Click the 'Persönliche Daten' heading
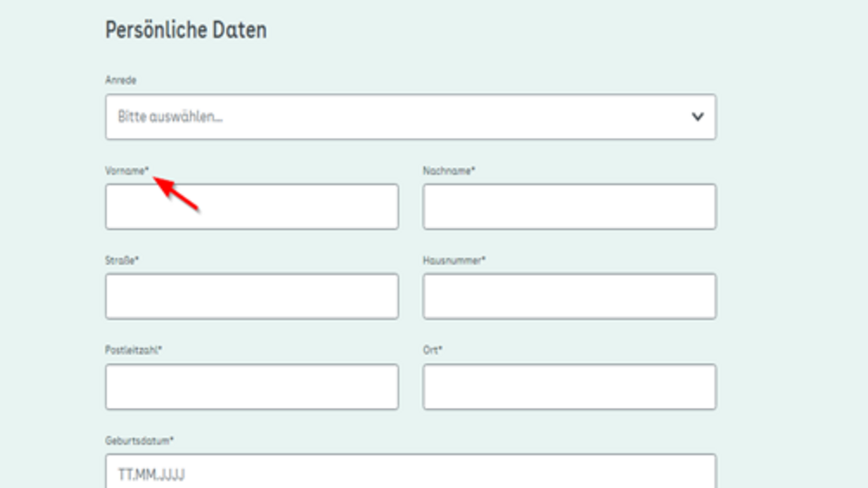 pyautogui.click(x=186, y=30)
